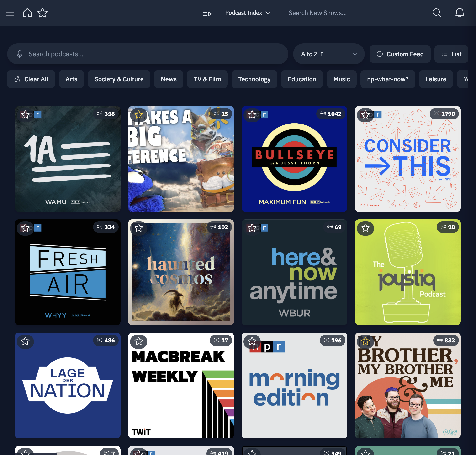Image resolution: width=476 pixels, height=455 pixels.
Task: Filter by Music category
Action: click(x=342, y=79)
